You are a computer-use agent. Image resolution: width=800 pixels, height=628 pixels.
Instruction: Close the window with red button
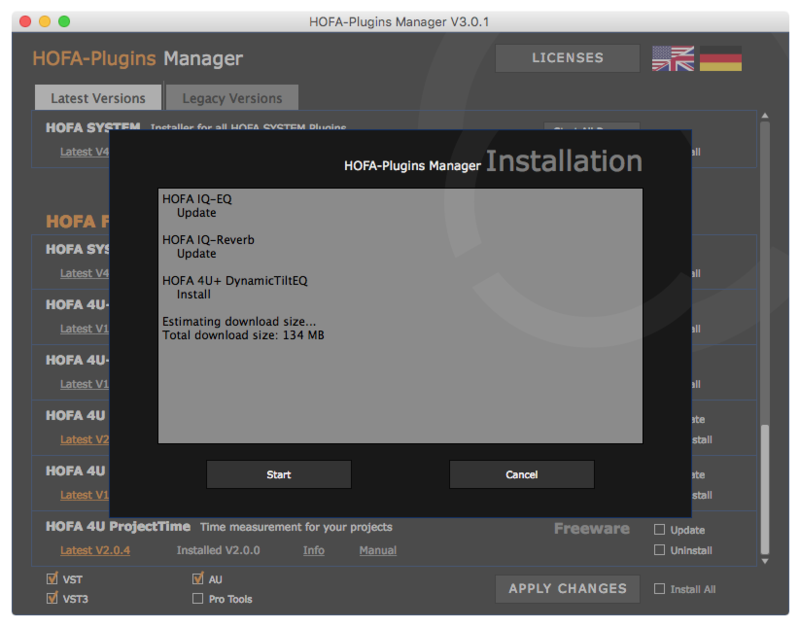pyautogui.click(x=25, y=21)
